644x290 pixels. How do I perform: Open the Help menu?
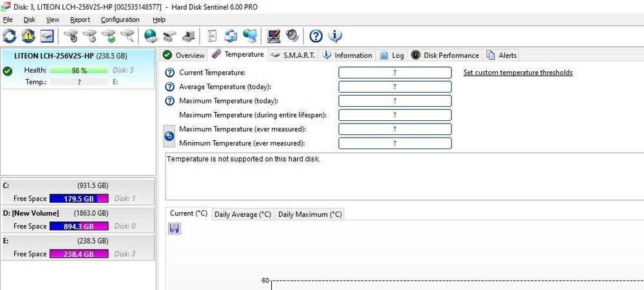tap(159, 20)
